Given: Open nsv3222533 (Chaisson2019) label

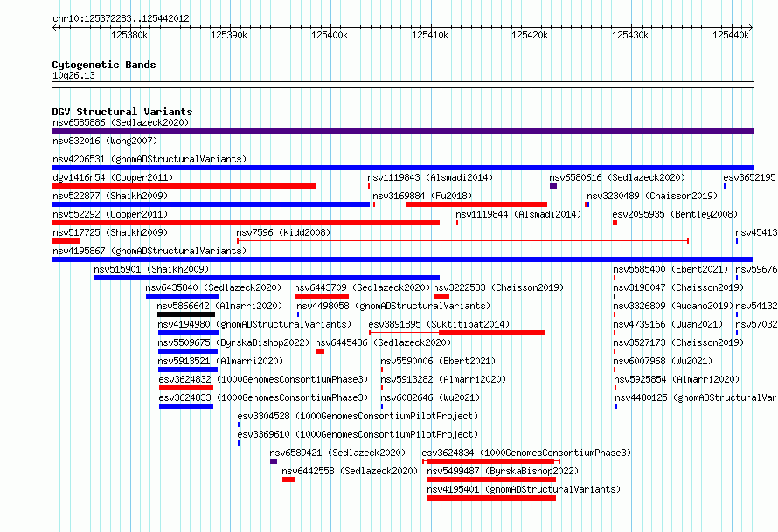Looking at the screenshot, I should [x=498, y=287].
